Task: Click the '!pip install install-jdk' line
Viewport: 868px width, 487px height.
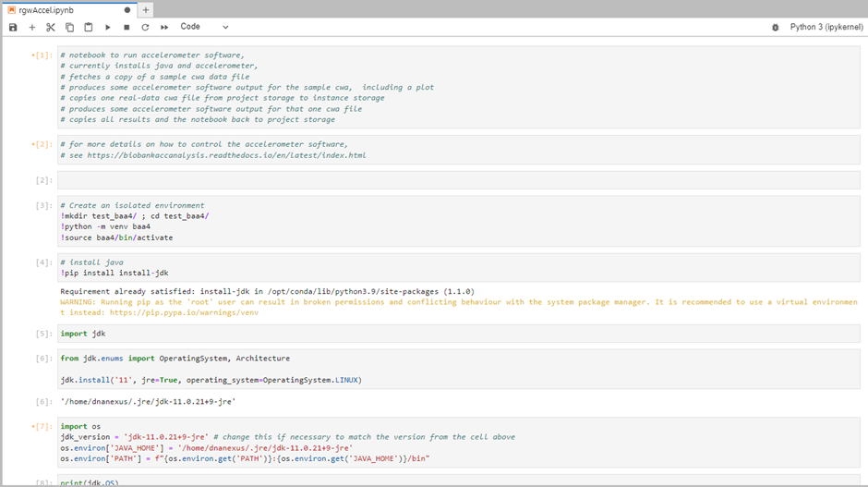Action: click(x=115, y=274)
